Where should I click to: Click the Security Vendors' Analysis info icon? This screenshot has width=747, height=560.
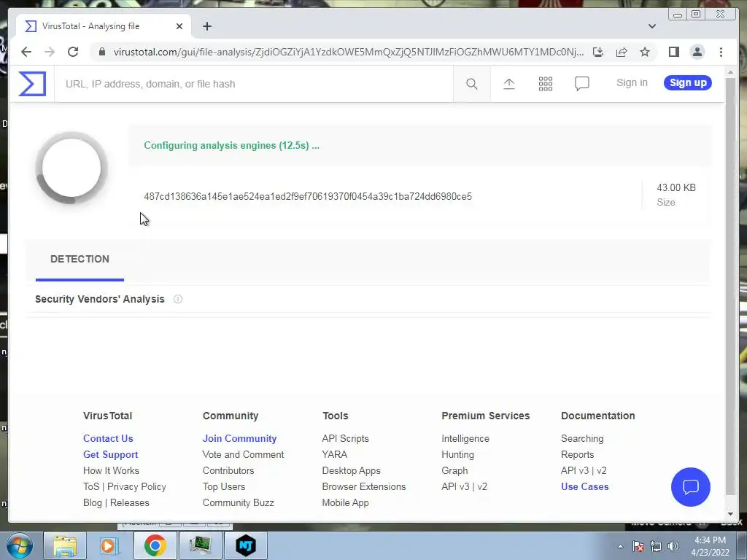coord(178,299)
